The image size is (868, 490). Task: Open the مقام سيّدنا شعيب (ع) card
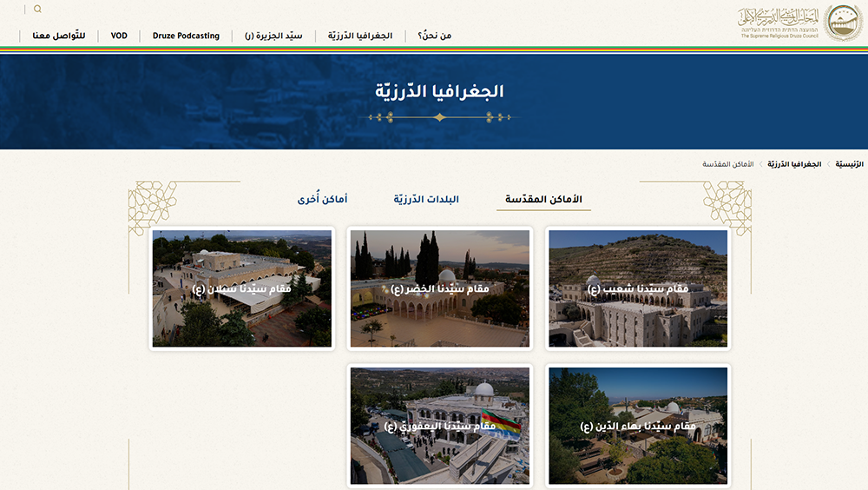[637, 288]
